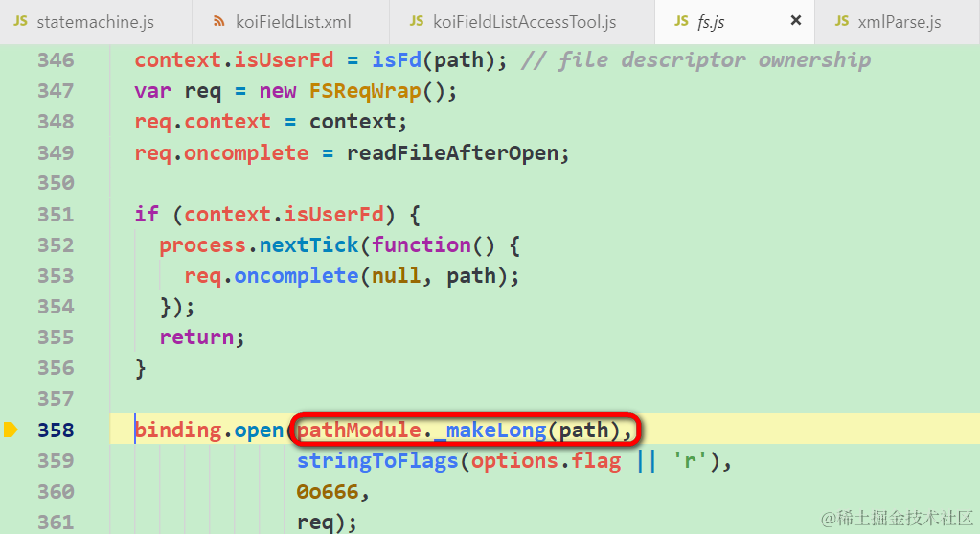Viewport: 980px width, 534px height.
Task: Click line number 360 in the gutter
Action: (56, 492)
